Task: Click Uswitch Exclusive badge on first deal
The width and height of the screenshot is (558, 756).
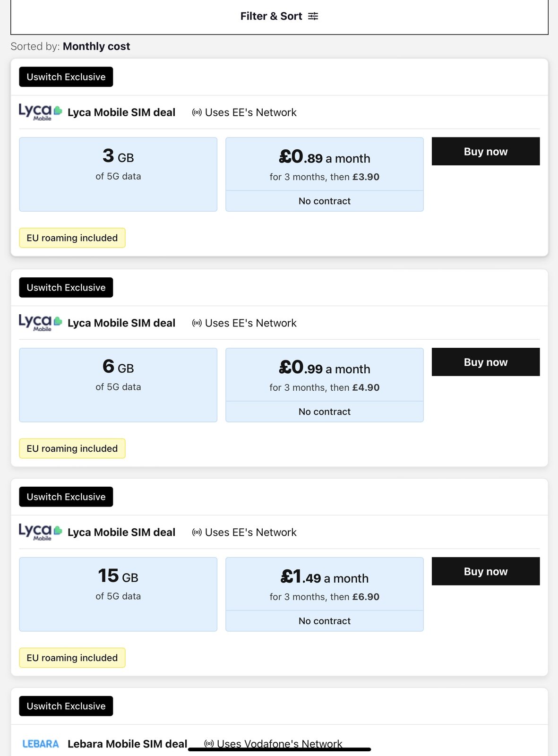Action: [66, 77]
